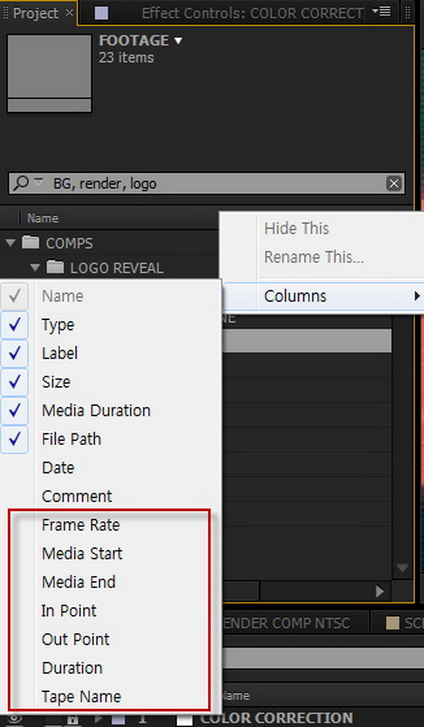Screen dimensions: 424x727
Task: Click the vertical scroll down arrow
Action: click(402, 568)
